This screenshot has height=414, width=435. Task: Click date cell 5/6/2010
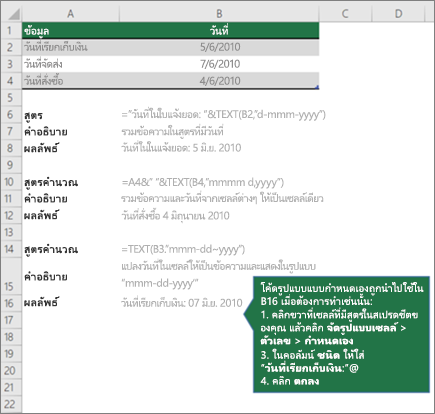click(219, 47)
